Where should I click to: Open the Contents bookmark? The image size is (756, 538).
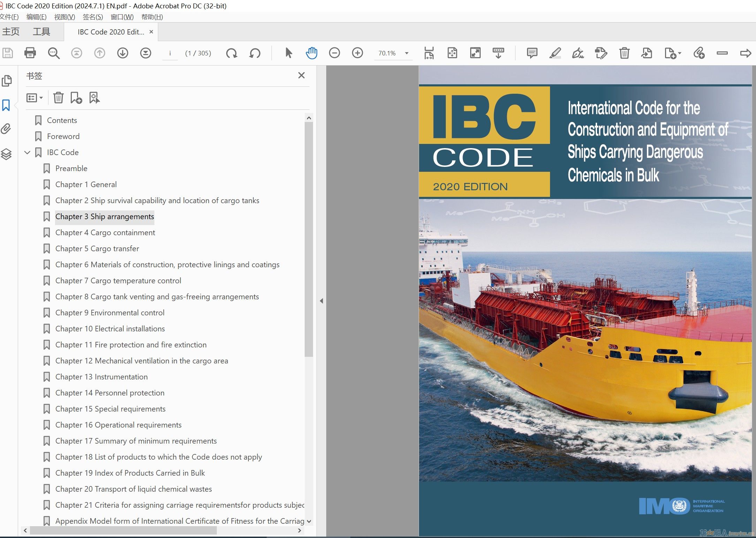pyautogui.click(x=62, y=120)
